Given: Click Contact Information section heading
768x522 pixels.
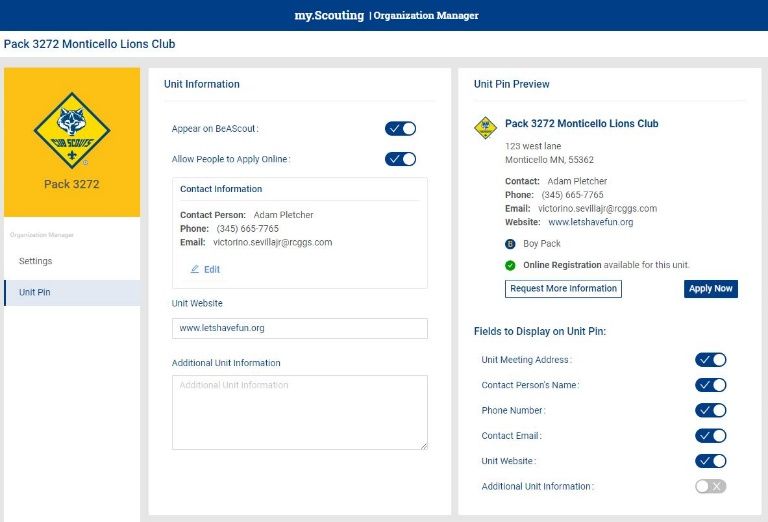Looking at the screenshot, I should coord(221,189).
